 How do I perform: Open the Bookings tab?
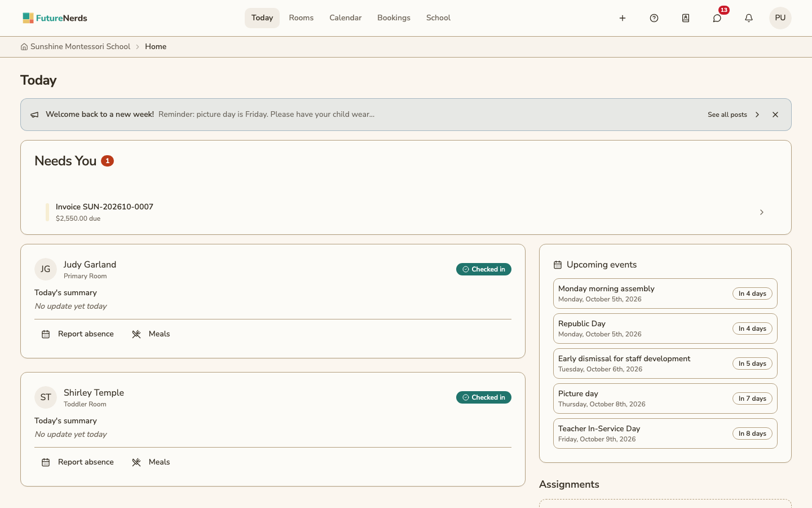(x=394, y=18)
